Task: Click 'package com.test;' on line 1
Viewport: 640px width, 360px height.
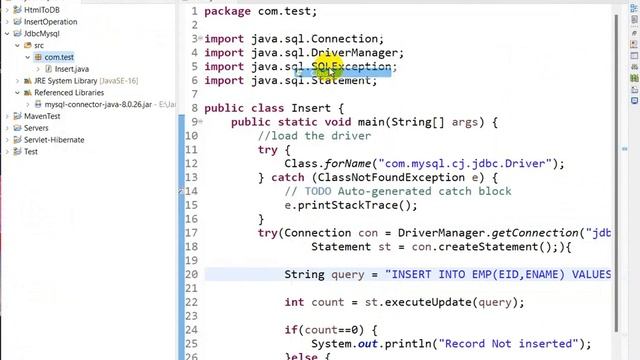Action: [x=260, y=11]
